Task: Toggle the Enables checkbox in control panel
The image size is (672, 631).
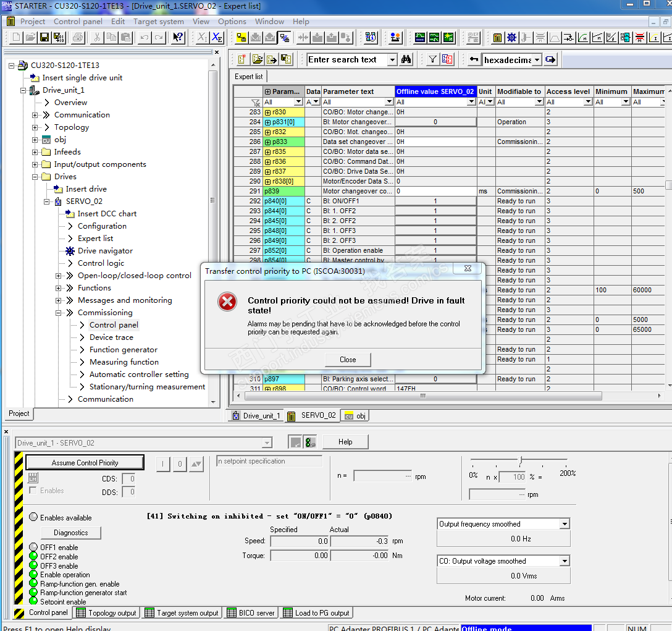Action: point(33,490)
